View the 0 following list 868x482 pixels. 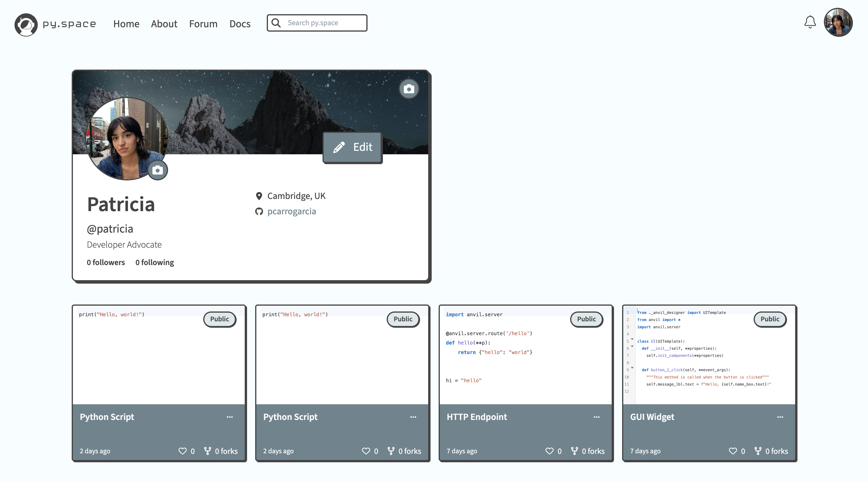pyautogui.click(x=155, y=262)
